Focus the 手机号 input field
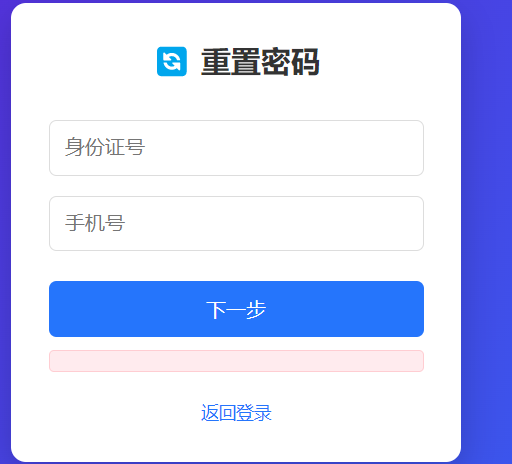This screenshot has width=512, height=464. [x=236, y=223]
